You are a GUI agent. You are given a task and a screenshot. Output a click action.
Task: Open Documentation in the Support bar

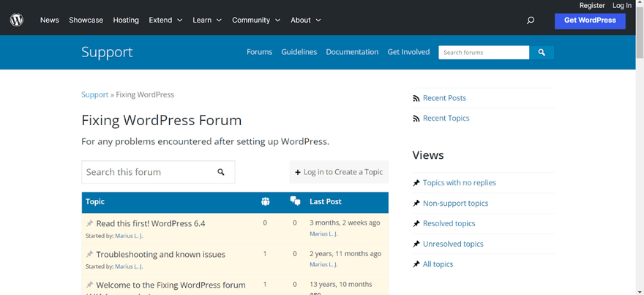[352, 52]
